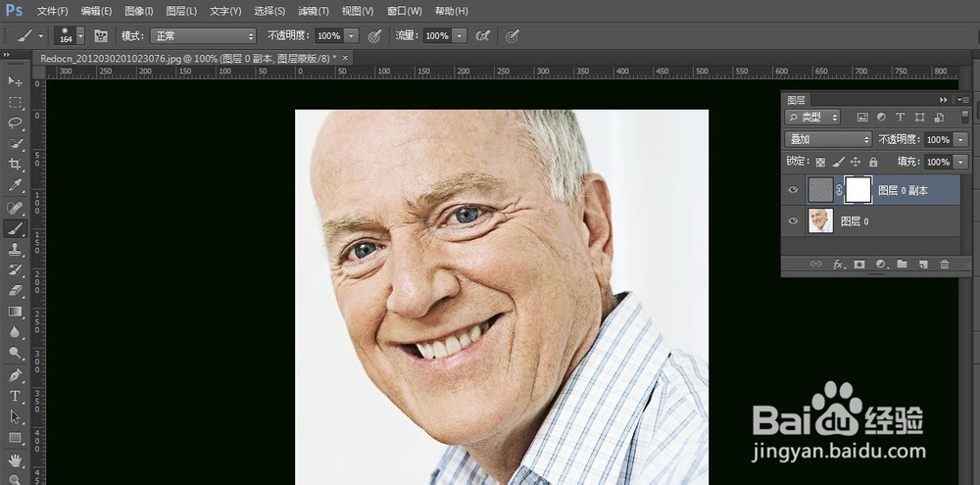Image resolution: width=980 pixels, height=485 pixels.
Task: Enable airbrush mode icon
Action: 482,36
